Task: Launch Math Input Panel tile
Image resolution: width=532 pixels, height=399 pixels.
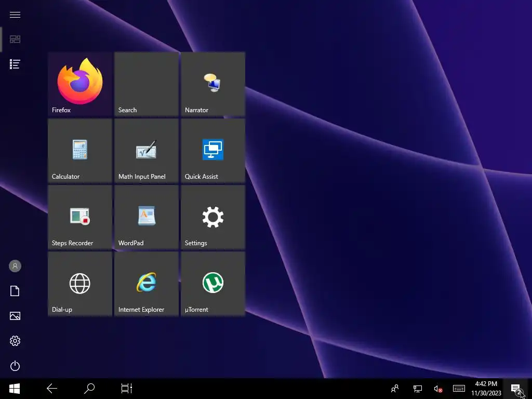Action: pos(146,150)
